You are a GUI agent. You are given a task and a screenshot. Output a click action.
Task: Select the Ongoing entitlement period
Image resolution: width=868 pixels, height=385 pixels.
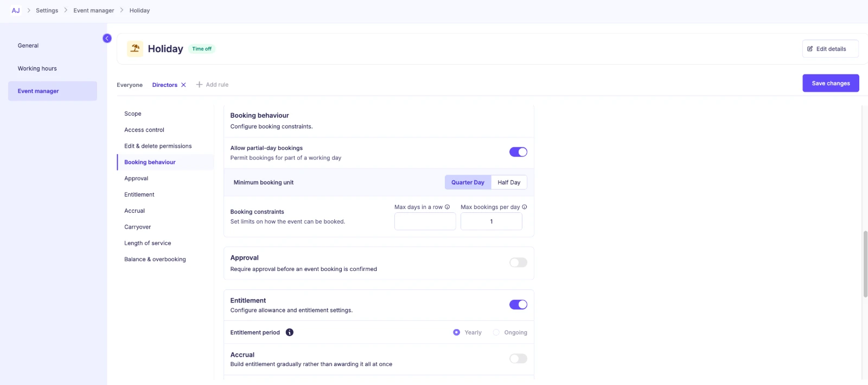(496, 332)
